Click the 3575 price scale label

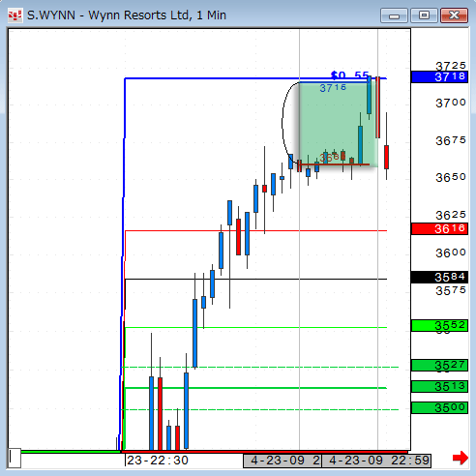tap(451, 290)
